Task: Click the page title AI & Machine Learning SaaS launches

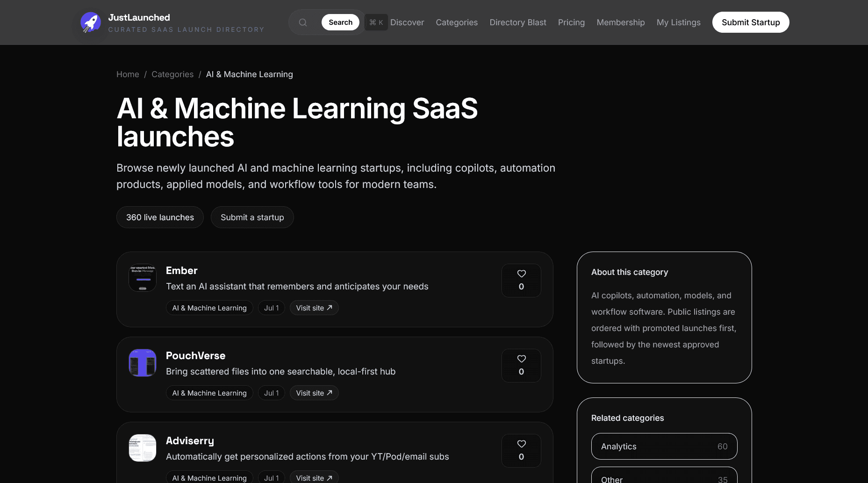Action: (x=297, y=123)
